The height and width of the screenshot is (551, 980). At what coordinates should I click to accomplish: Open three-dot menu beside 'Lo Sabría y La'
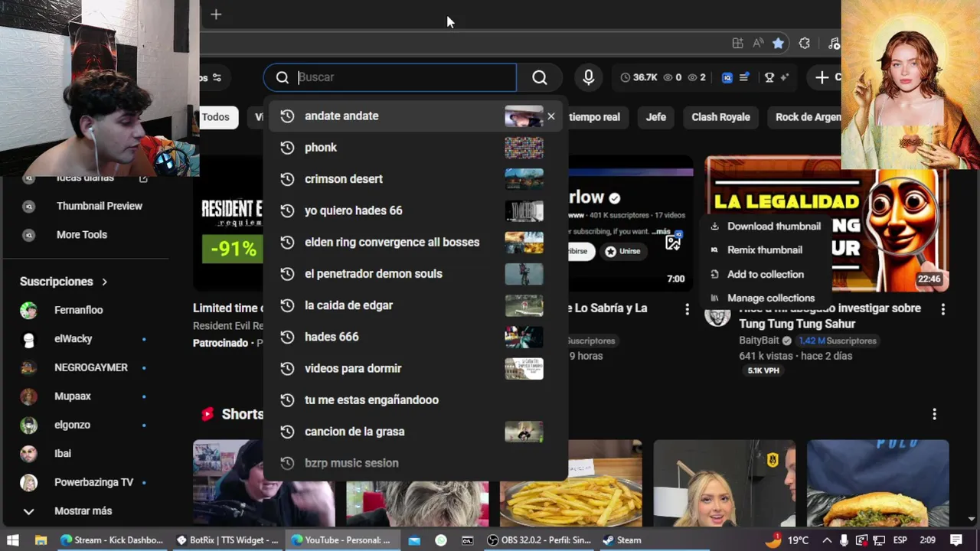(687, 310)
